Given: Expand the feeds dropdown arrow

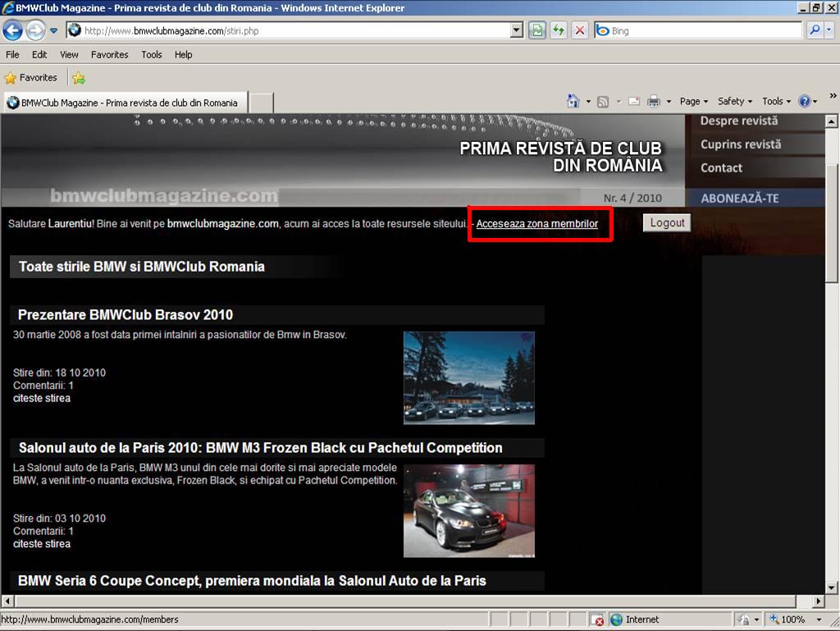Looking at the screenshot, I should point(619,101).
